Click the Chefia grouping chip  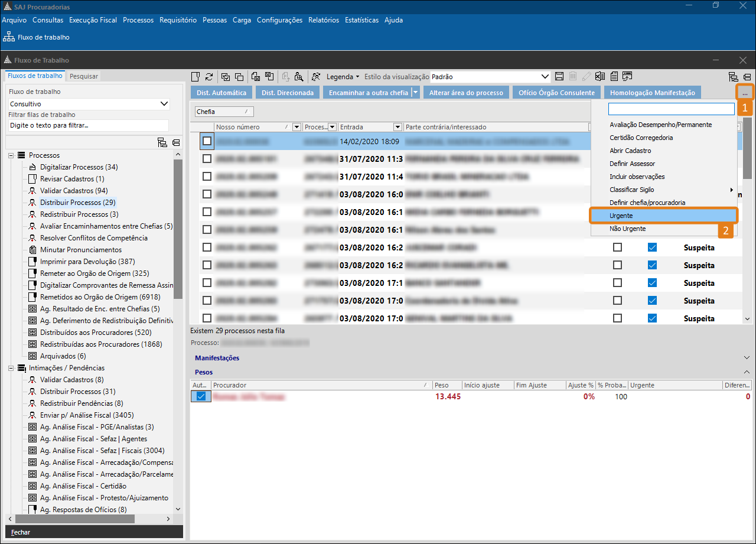click(224, 112)
